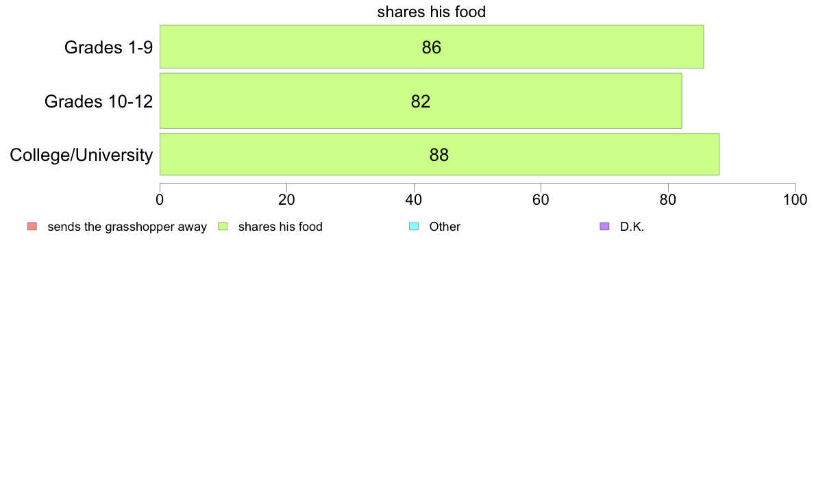The height and width of the screenshot is (504, 814).
Task: Click the cyan 'Other' legend swatch
Action: click(x=414, y=226)
